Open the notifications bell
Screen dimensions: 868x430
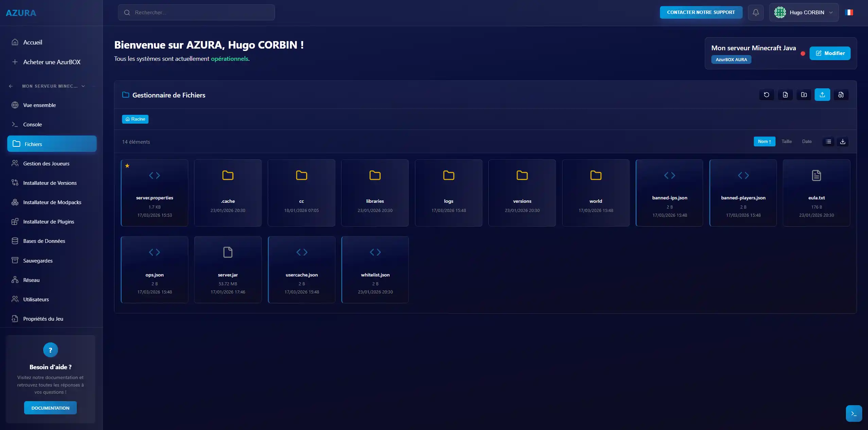[x=756, y=13]
